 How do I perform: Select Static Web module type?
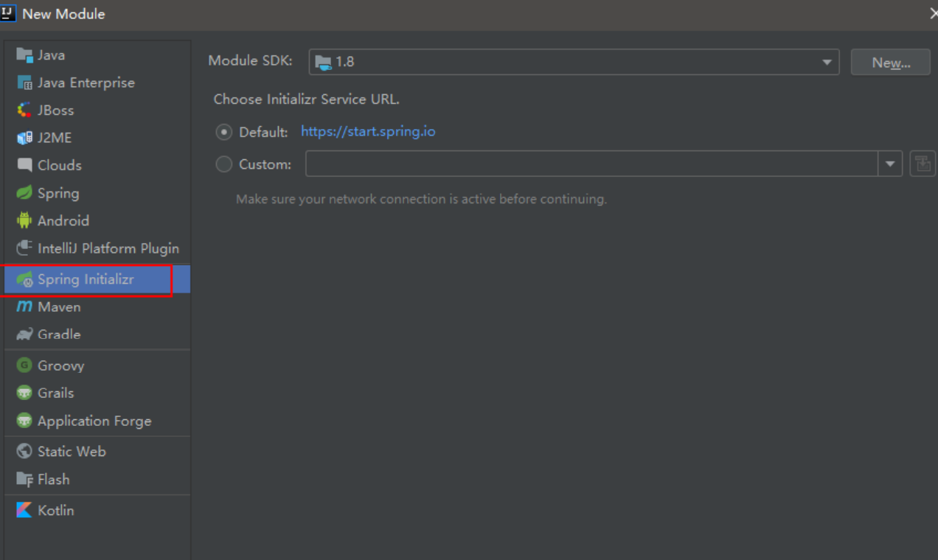point(97,452)
